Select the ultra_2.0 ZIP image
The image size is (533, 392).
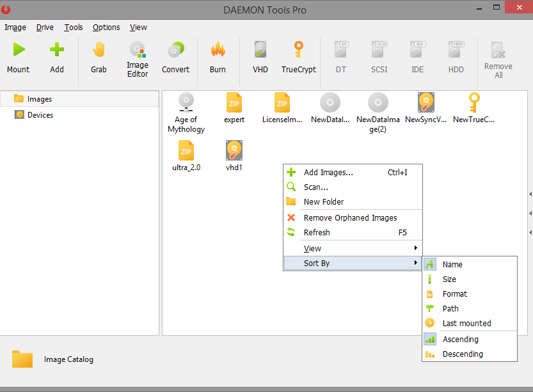click(186, 156)
